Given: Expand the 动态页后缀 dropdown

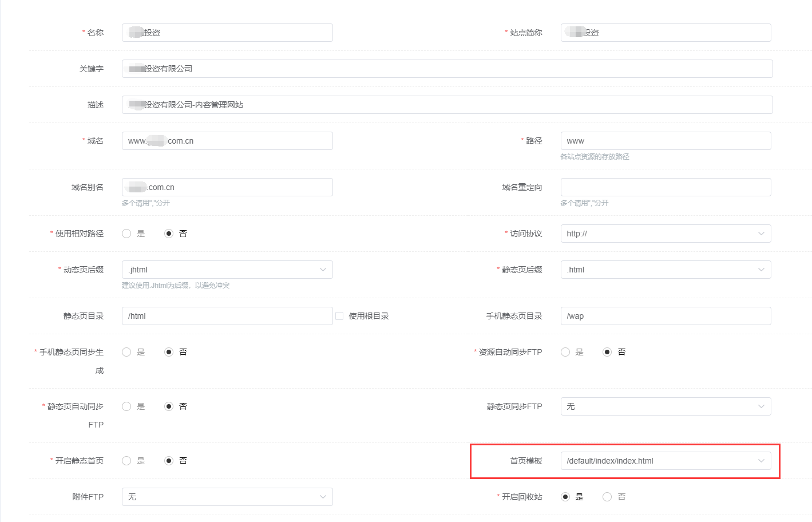Looking at the screenshot, I should point(227,270).
